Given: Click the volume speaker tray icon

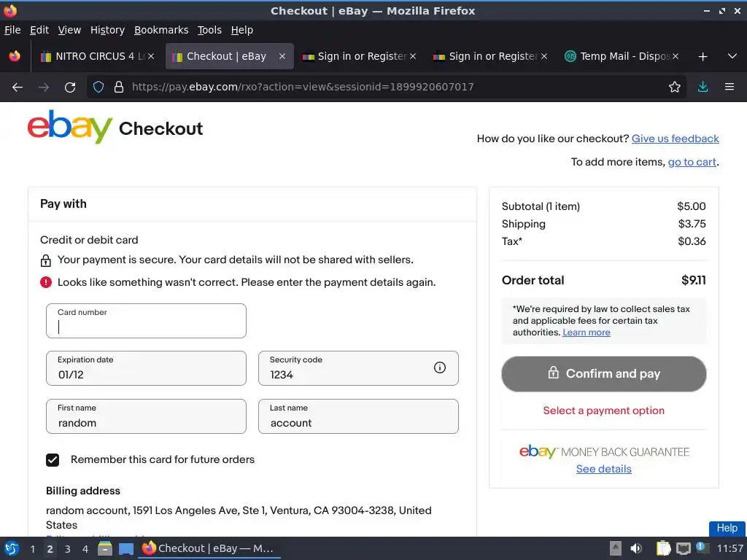Looking at the screenshot, I should [636, 548].
